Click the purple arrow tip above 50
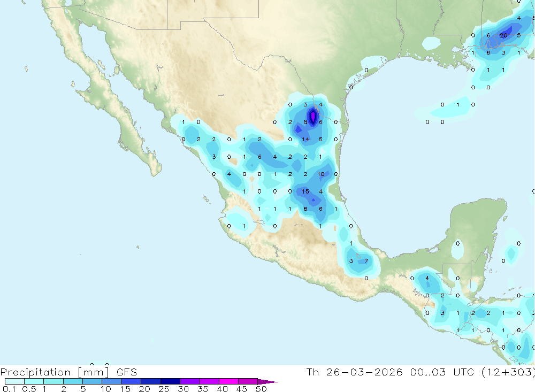 [267, 382]
